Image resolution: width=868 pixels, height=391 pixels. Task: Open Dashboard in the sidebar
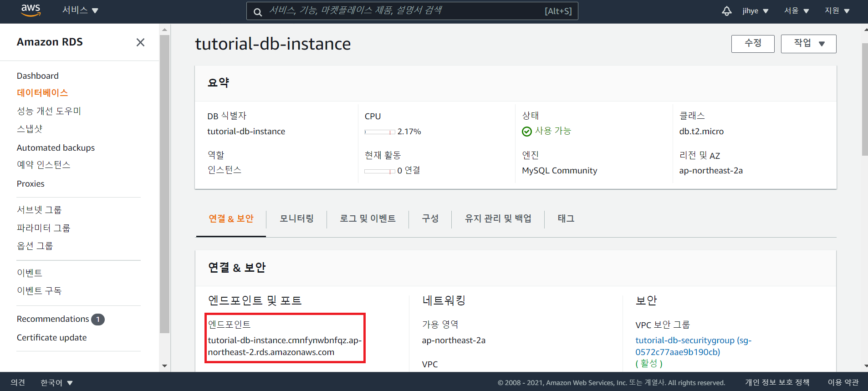click(x=38, y=76)
